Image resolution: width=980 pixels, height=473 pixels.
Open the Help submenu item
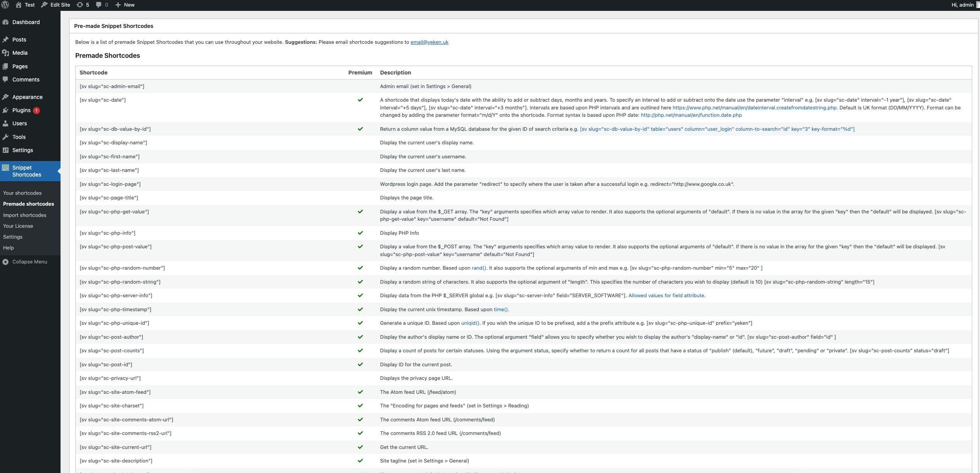(9, 248)
